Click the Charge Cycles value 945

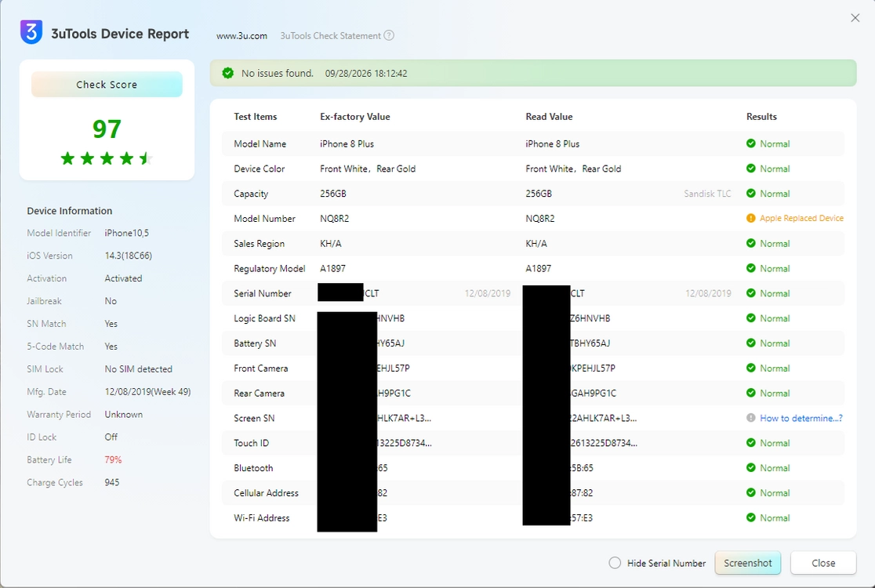point(111,482)
